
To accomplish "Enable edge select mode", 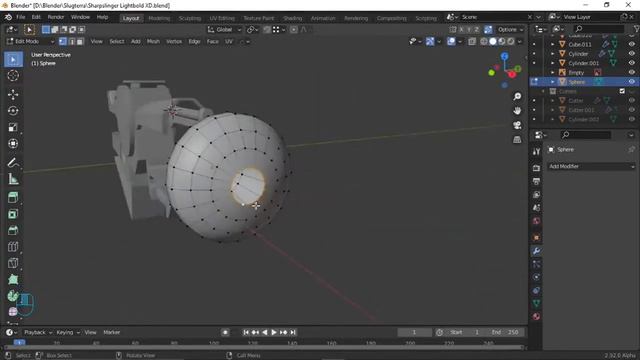I will 71,41.
